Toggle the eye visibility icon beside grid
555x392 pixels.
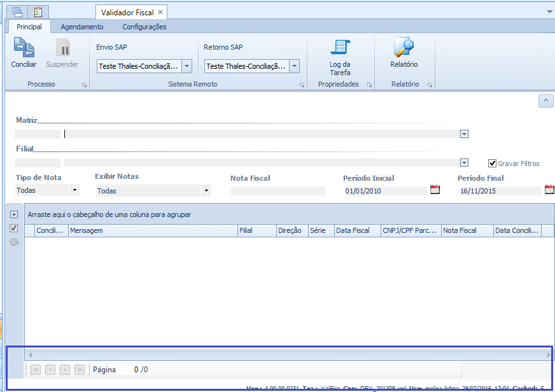point(14,242)
